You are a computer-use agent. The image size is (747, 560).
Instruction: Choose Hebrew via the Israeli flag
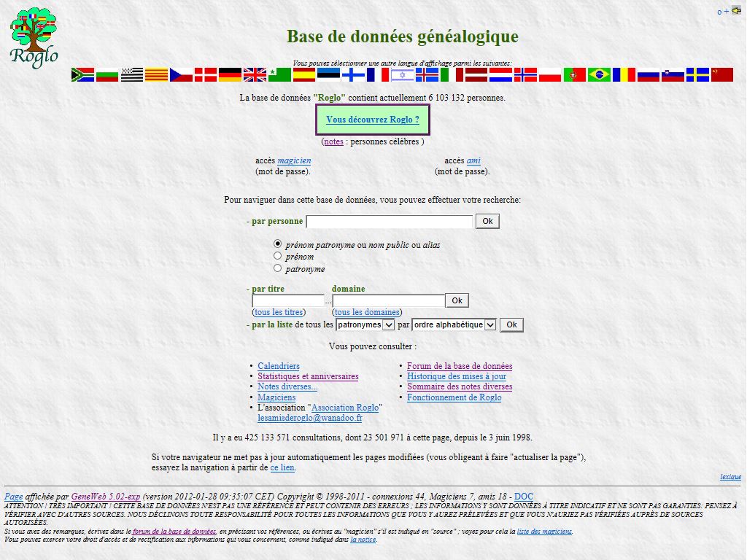pos(403,75)
